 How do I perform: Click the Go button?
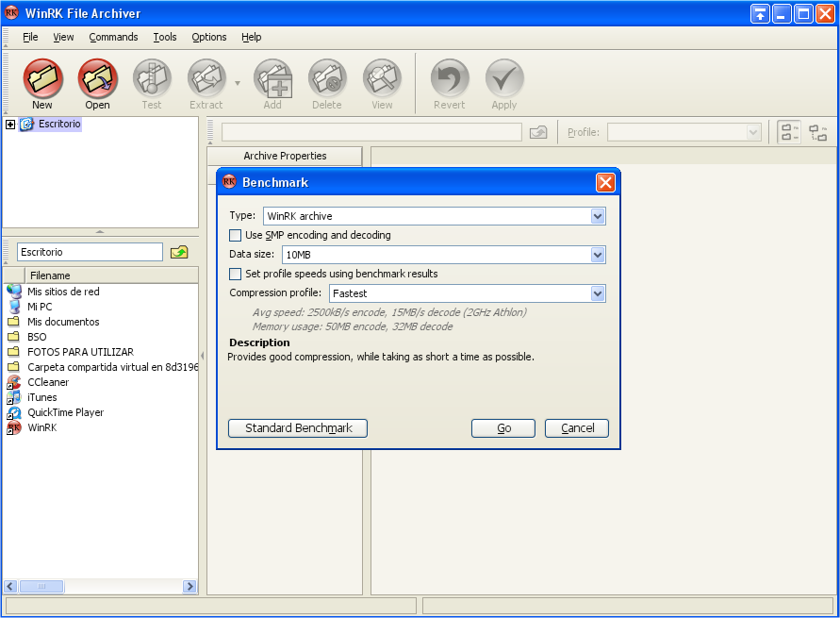503,428
